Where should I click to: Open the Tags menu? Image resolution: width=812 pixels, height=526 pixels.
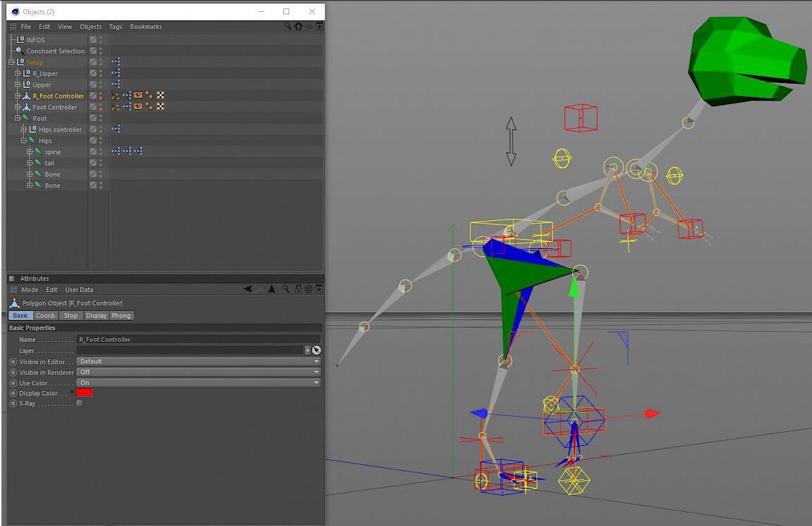click(x=115, y=27)
